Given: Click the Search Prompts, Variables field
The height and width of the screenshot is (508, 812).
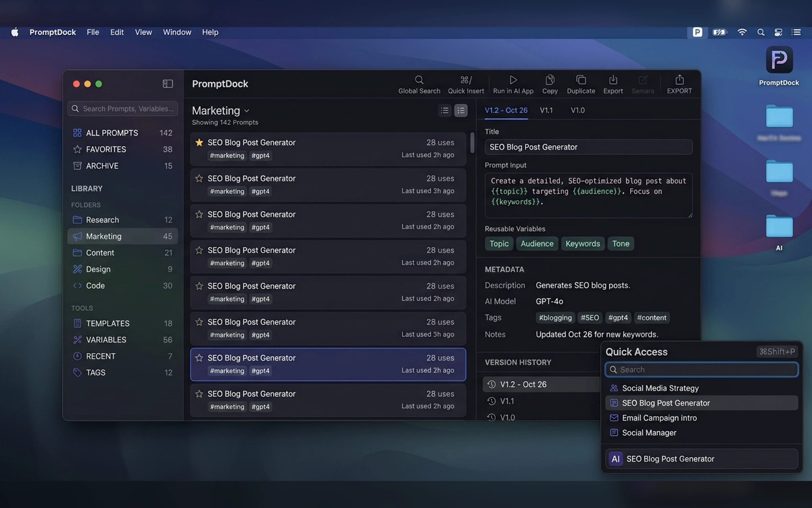Looking at the screenshot, I should pos(122,109).
